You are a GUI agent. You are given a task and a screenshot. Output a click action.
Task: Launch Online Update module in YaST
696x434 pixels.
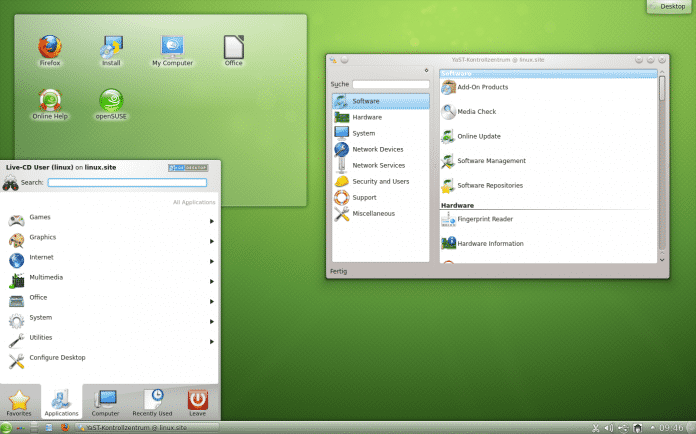point(478,136)
